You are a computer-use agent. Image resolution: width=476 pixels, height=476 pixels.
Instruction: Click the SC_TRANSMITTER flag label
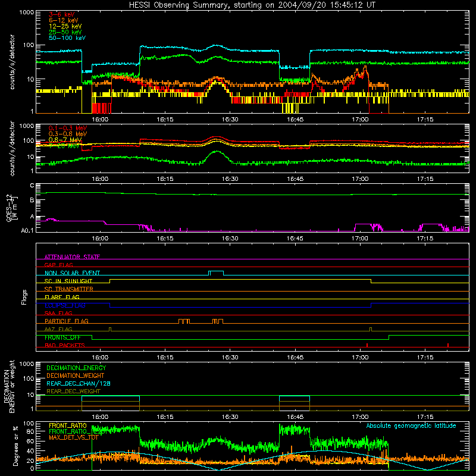click(x=69, y=289)
